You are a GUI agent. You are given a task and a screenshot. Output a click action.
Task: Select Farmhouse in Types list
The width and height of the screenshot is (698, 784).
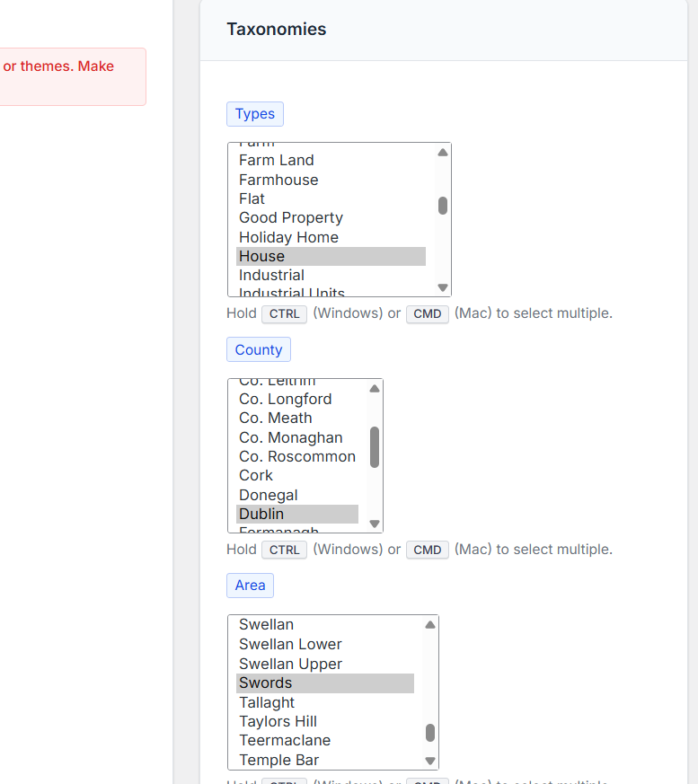point(278,180)
